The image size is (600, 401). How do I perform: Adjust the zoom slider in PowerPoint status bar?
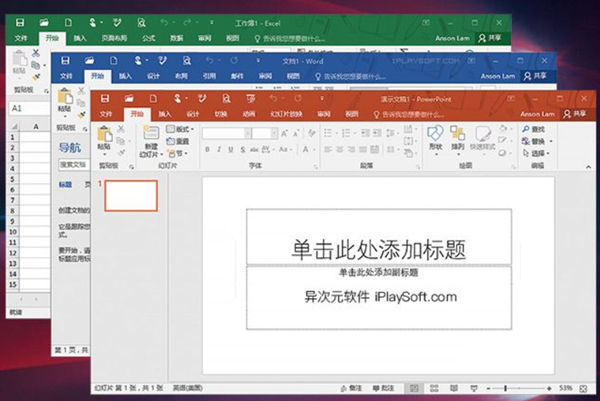coord(505,388)
